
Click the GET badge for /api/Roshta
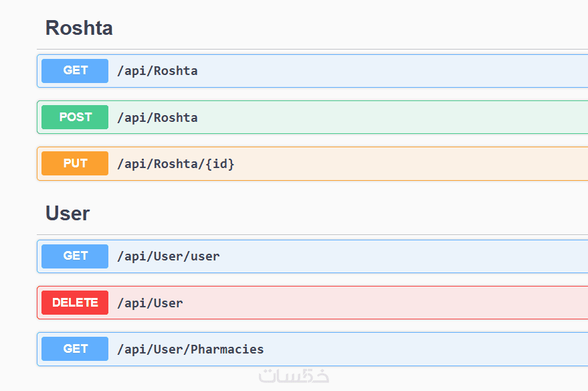(75, 71)
